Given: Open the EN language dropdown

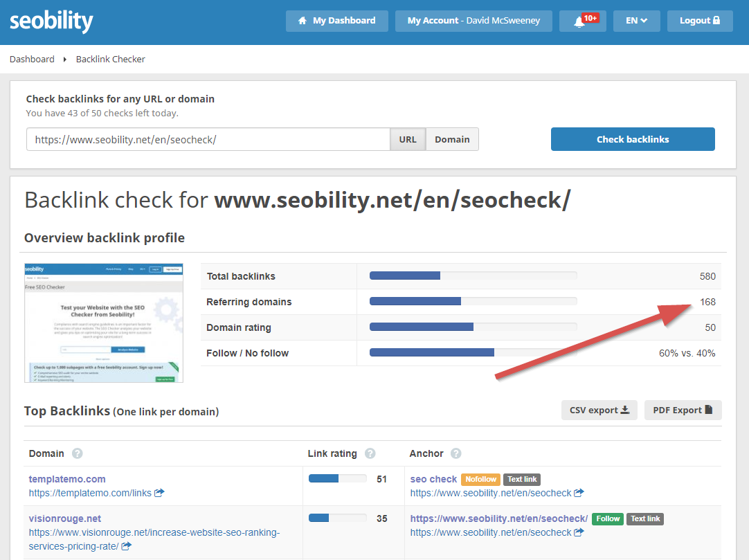Looking at the screenshot, I should click(636, 20).
